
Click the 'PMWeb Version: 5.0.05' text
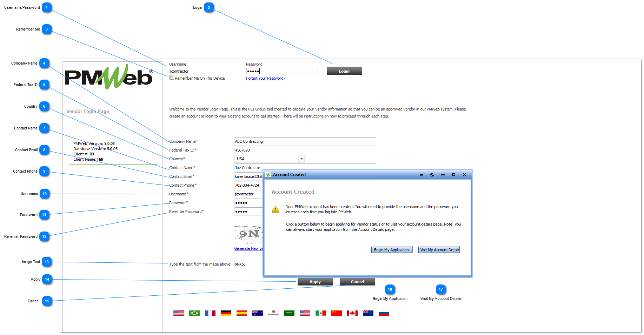click(x=94, y=143)
